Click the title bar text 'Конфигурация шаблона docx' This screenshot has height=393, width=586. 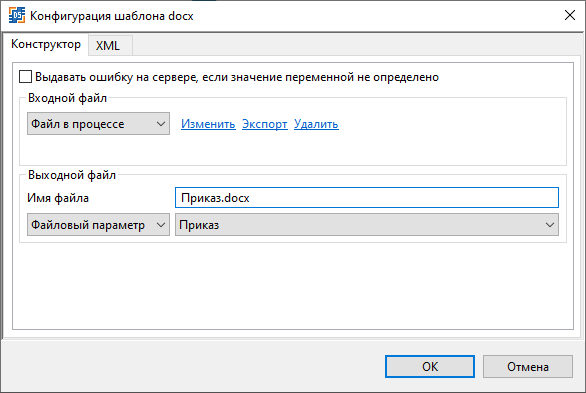(111, 16)
